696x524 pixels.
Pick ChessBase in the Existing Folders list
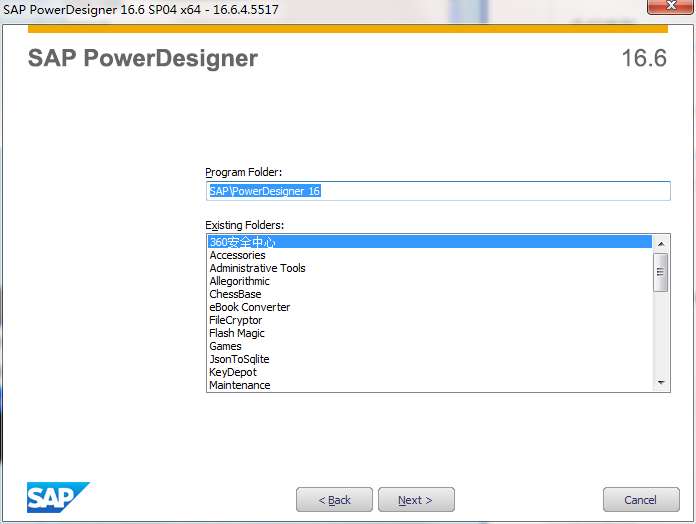pos(235,294)
